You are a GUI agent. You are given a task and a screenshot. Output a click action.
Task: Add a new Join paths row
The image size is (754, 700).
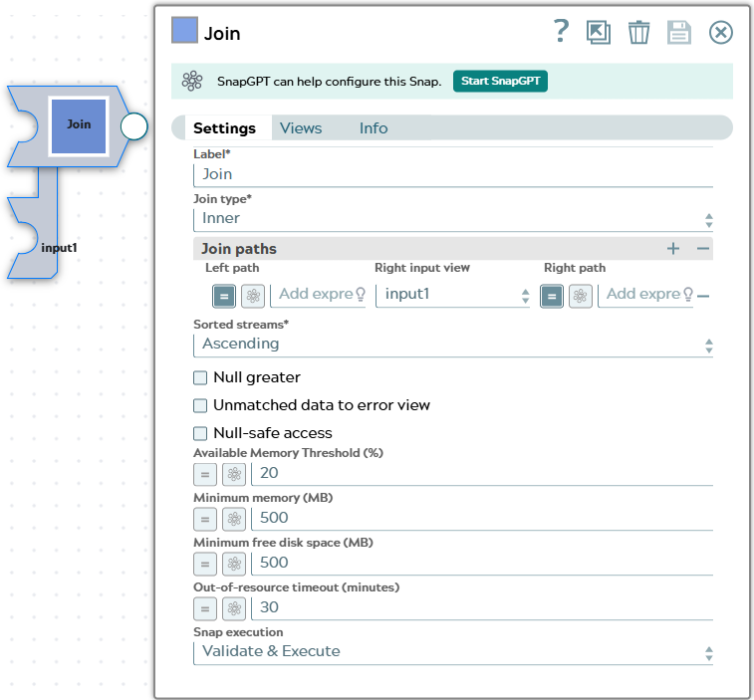[x=673, y=249]
